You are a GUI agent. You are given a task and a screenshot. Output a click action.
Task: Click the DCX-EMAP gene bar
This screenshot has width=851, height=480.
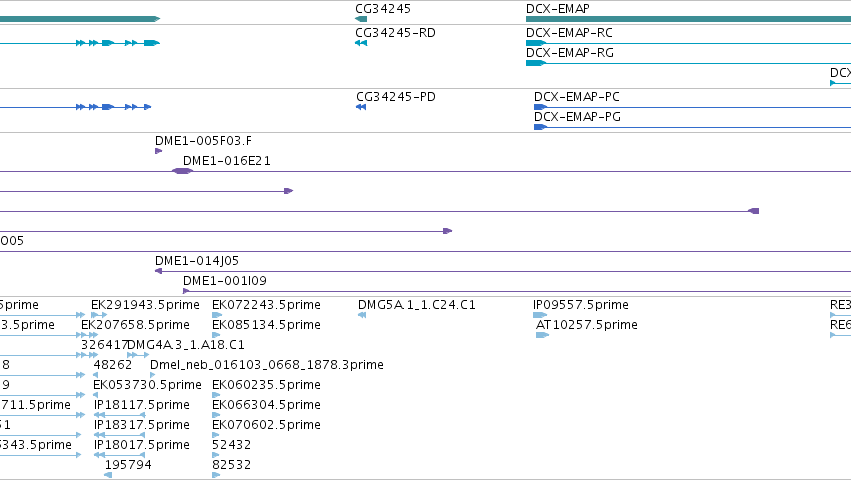click(x=688, y=19)
